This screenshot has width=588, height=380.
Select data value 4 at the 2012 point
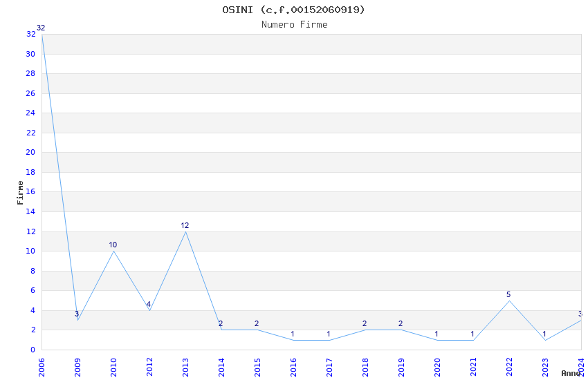click(x=149, y=304)
